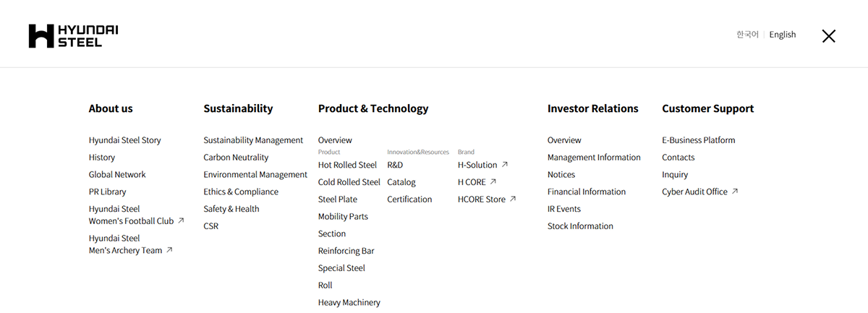Close the menu with the X icon
868x313 pixels.
pyautogui.click(x=829, y=36)
